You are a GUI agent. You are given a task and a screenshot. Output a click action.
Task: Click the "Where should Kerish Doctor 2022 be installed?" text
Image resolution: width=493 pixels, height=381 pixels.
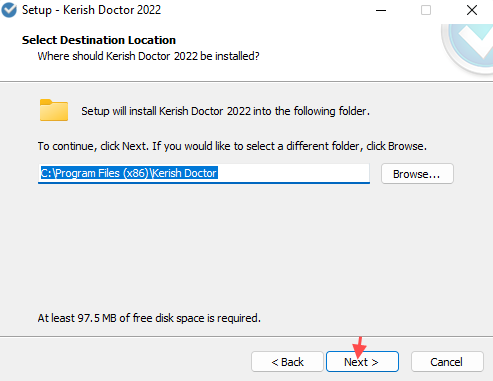[148, 56]
